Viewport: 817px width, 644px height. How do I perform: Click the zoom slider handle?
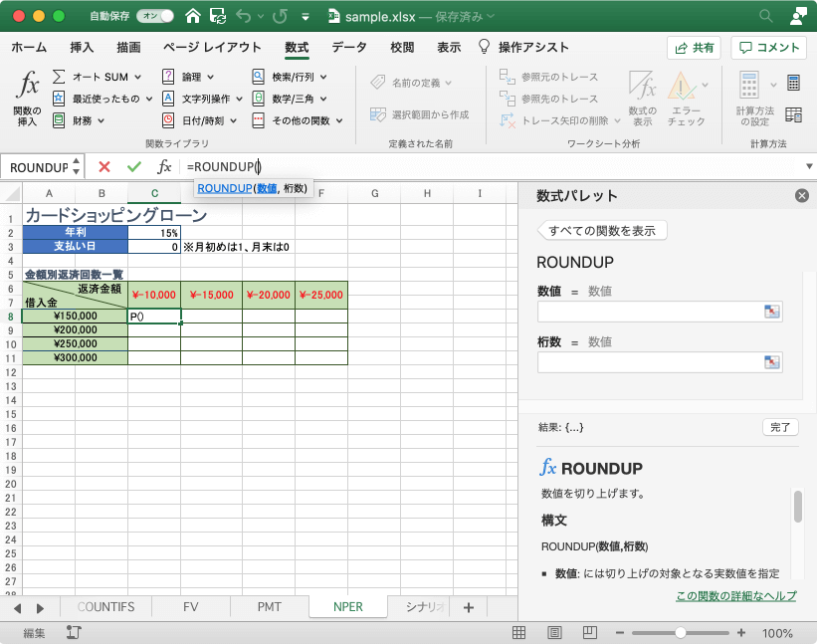[x=681, y=633]
